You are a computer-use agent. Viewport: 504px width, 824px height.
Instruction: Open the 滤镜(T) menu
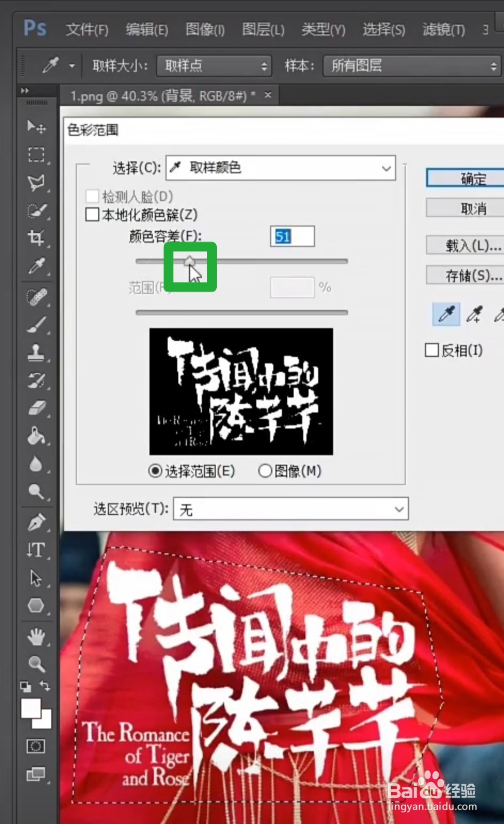(444, 29)
